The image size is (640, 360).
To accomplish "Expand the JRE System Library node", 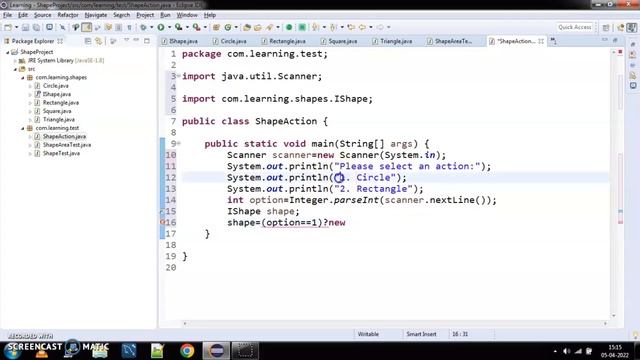I will 16,60.
